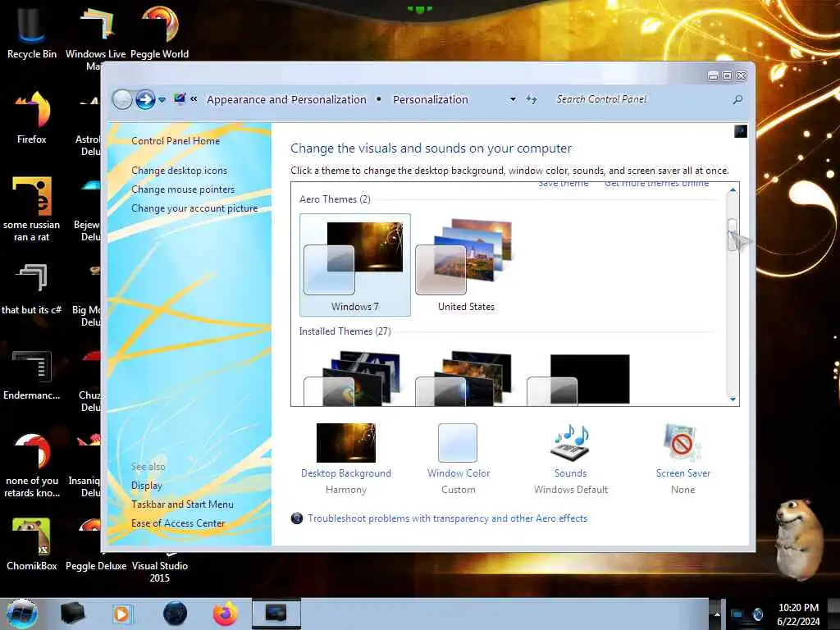Open Ease of Access Center link

click(x=178, y=523)
